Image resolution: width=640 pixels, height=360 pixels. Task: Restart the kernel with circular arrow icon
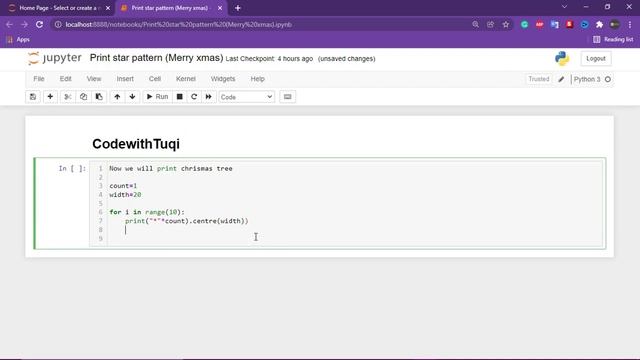[x=194, y=97]
